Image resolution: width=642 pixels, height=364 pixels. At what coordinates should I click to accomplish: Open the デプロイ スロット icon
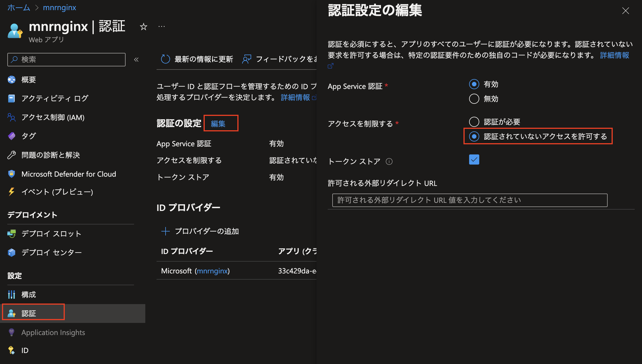click(x=11, y=233)
